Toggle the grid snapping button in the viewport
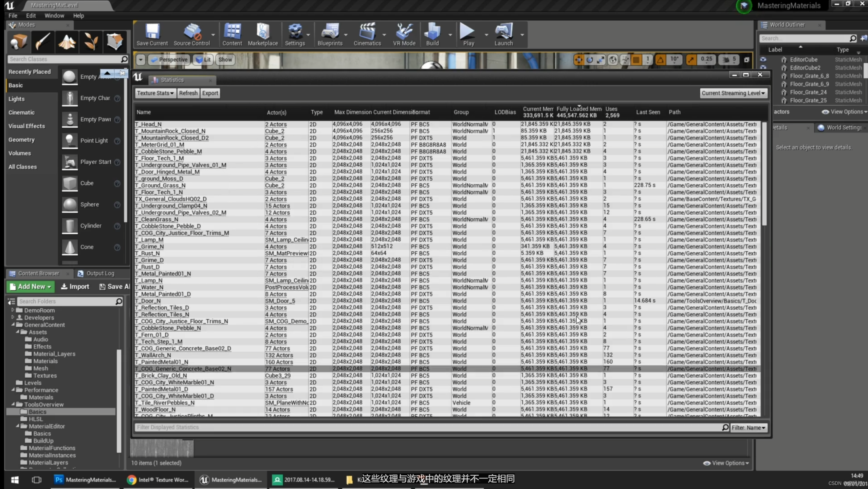The width and height of the screenshot is (868, 489). point(636,60)
